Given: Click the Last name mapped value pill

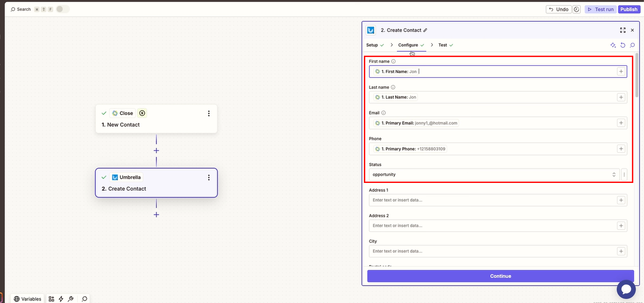Looking at the screenshot, I should (396, 97).
